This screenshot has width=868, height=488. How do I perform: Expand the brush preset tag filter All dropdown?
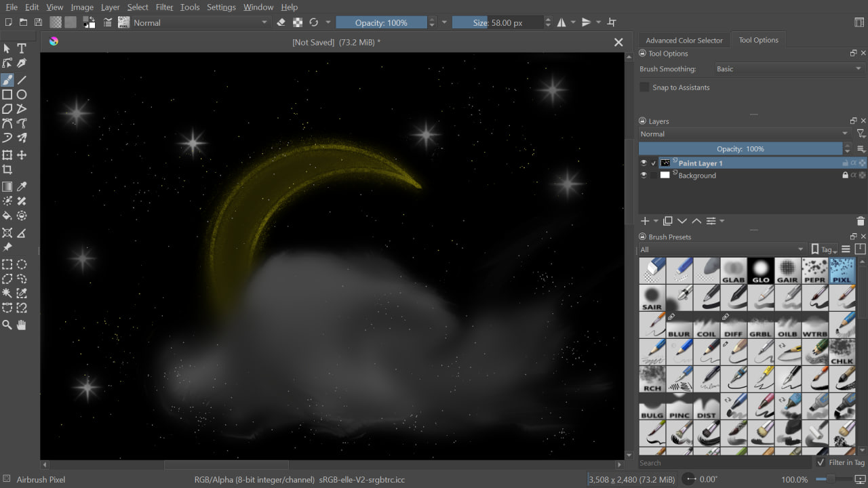point(722,249)
